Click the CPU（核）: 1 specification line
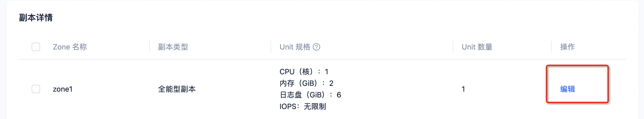The image size is (644, 119). (304, 72)
